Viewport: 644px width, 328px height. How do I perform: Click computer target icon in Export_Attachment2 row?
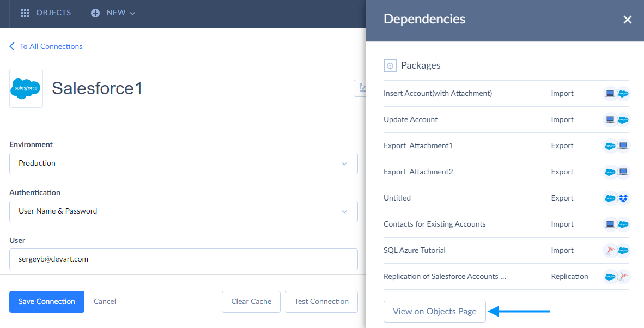click(x=623, y=172)
